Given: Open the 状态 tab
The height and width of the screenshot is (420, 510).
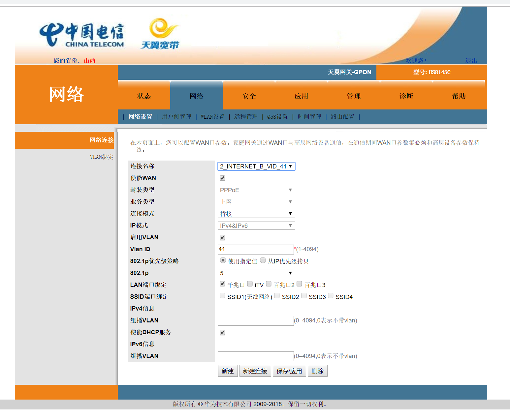Looking at the screenshot, I should point(144,96).
